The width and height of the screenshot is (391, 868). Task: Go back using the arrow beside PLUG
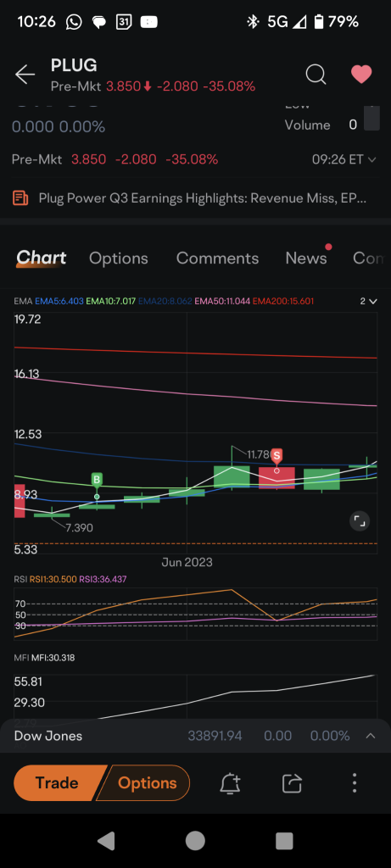click(25, 75)
